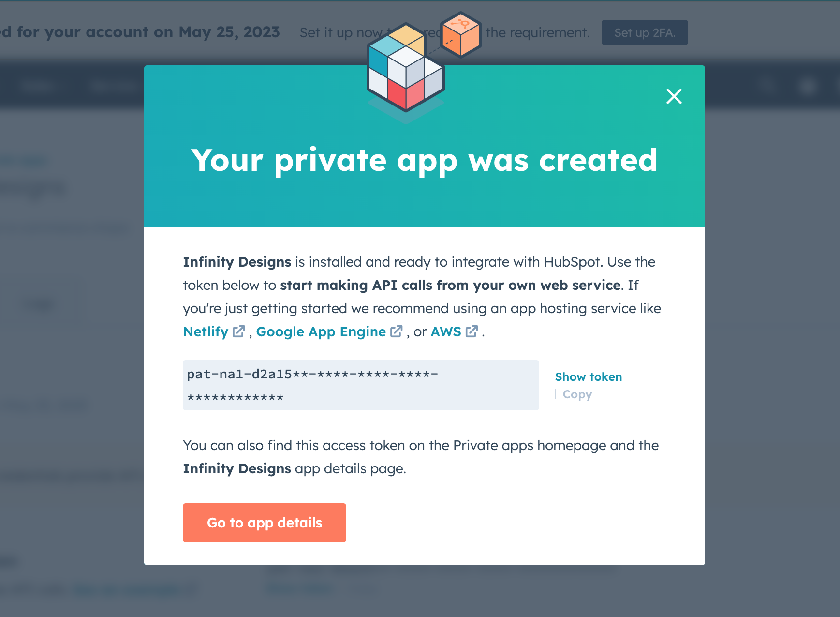840x617 pixels.
Task: Click Infinity Designs in the app details sentence
Action: coord(237,468)
